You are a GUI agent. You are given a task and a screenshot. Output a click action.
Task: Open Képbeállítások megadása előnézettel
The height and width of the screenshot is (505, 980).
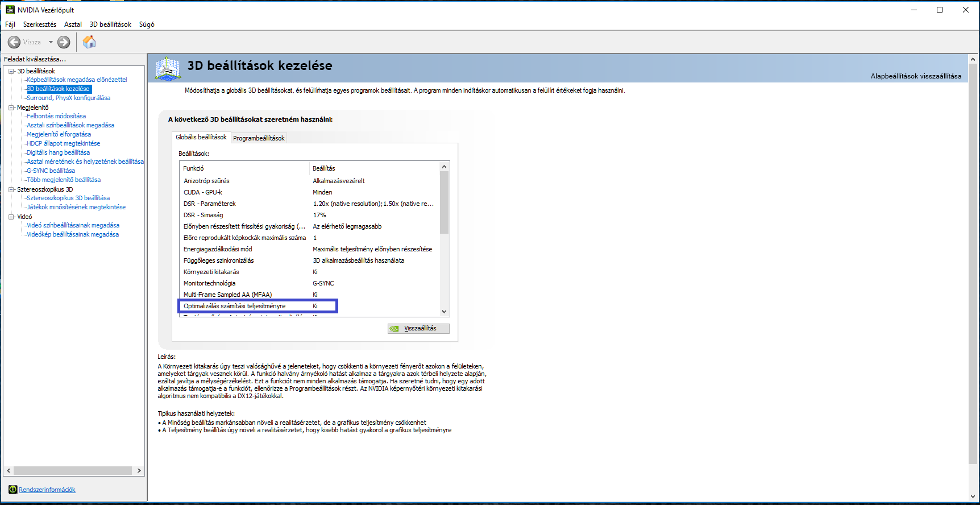[x=77, y=80]
